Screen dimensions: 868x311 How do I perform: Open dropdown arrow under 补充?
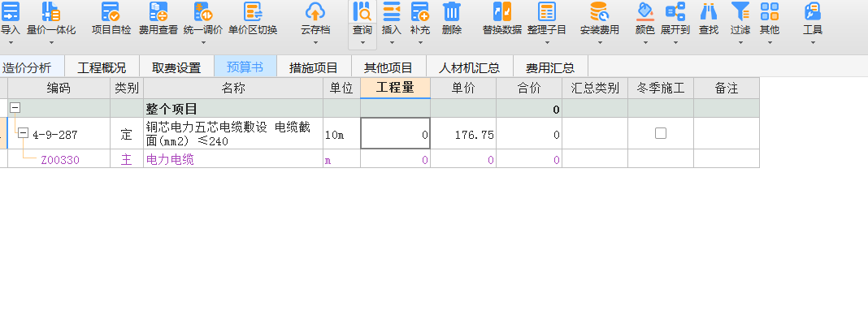[420, 42]
